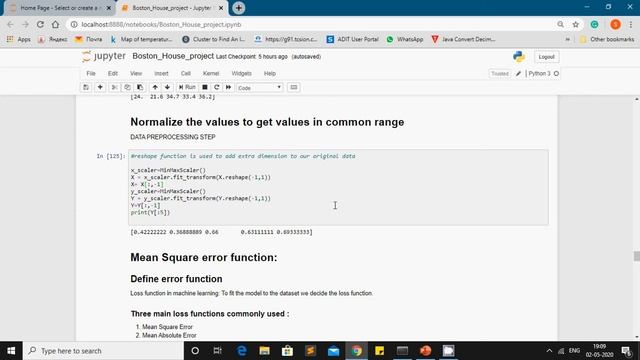640x360 pixels.
Task: Click the pencil edit mode icon
Action: 518,73
